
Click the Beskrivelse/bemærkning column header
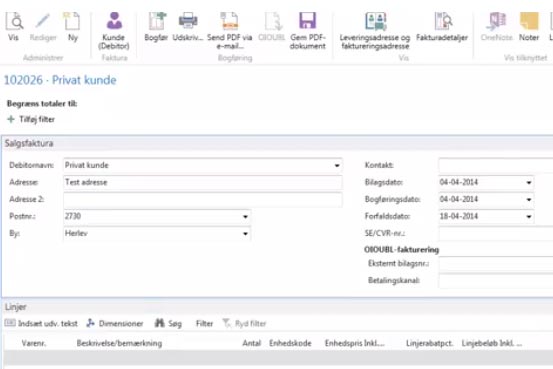[x=119, y=343]
